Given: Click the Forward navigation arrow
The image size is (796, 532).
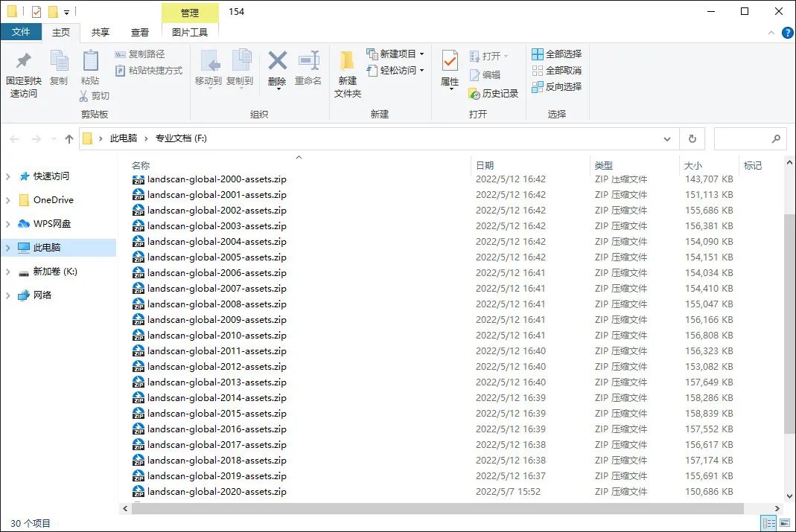Looking at the screenshot, I should tap(36, 139).
